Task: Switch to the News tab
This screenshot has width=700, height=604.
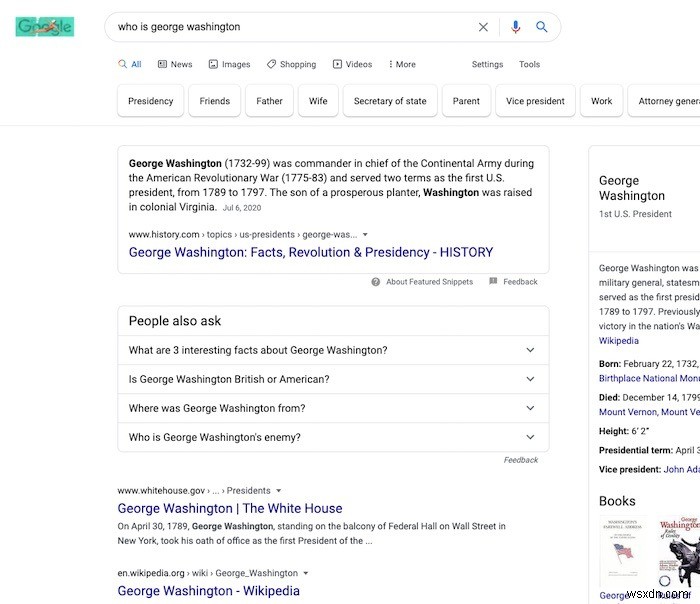Action: coord(175,64)
